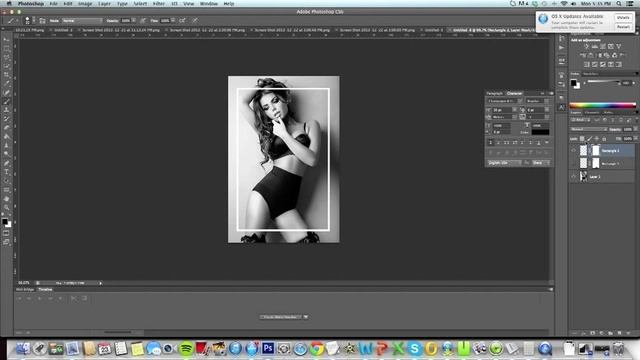Image resolution: width=640 pixels, height=360 pixels.
Task: Select the Dodge tool
Action: 7,154
